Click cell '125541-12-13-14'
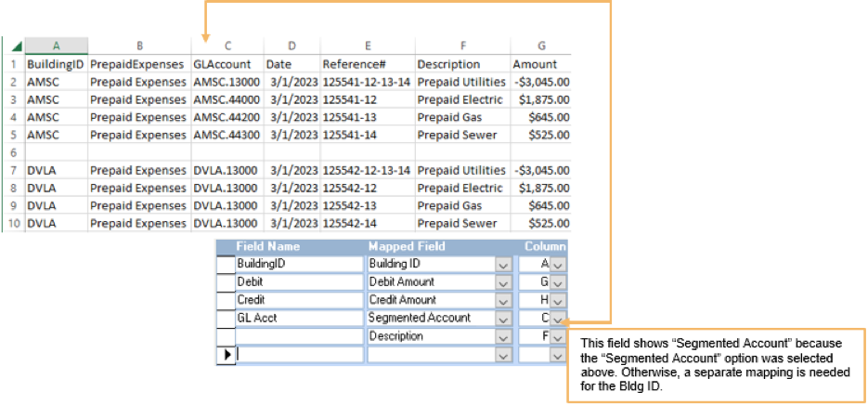Screen dimensions: 868x405 (368, 82)
